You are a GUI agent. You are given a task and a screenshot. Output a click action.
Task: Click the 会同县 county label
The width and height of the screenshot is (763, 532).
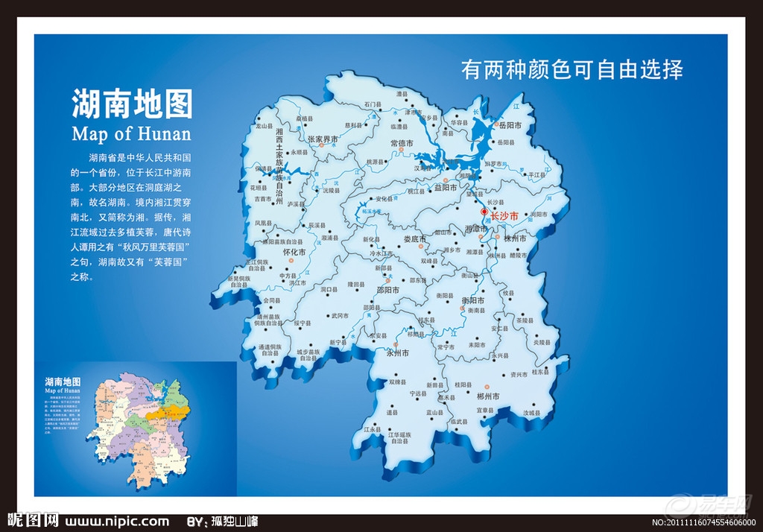[x=272, y=301]
